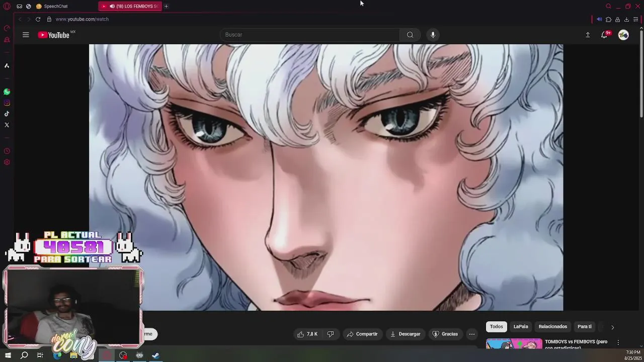Dislike the video
Image resolution: width=644 pixels, height=362 pixels.
click(331, 334)
